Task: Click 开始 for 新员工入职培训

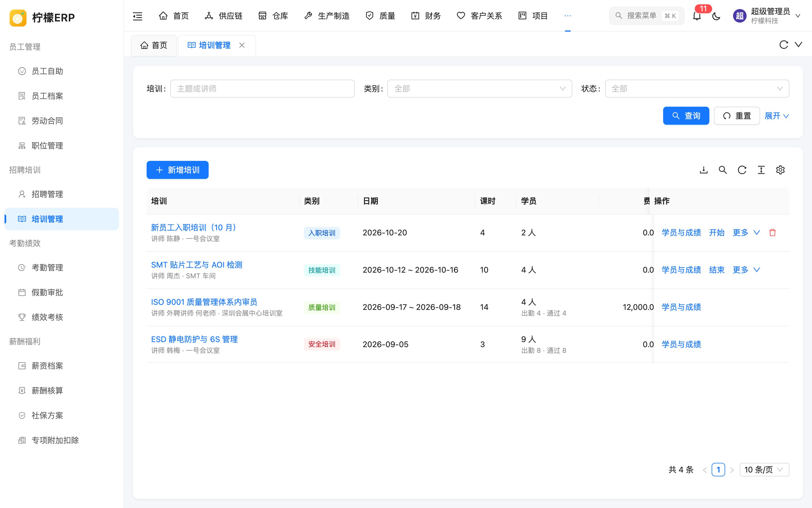Action: (717, 233)
